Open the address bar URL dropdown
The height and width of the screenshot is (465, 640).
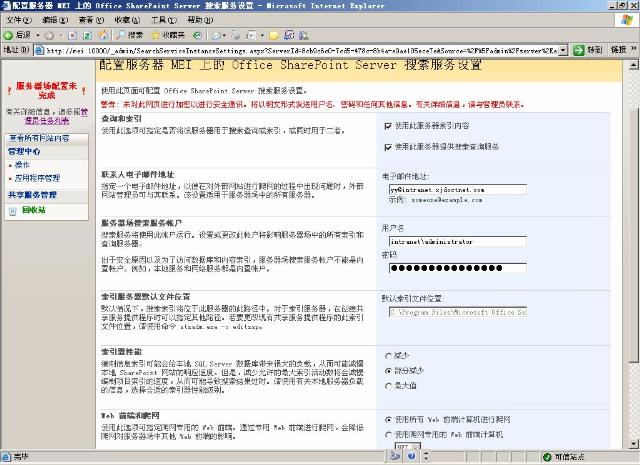point(563,50)
